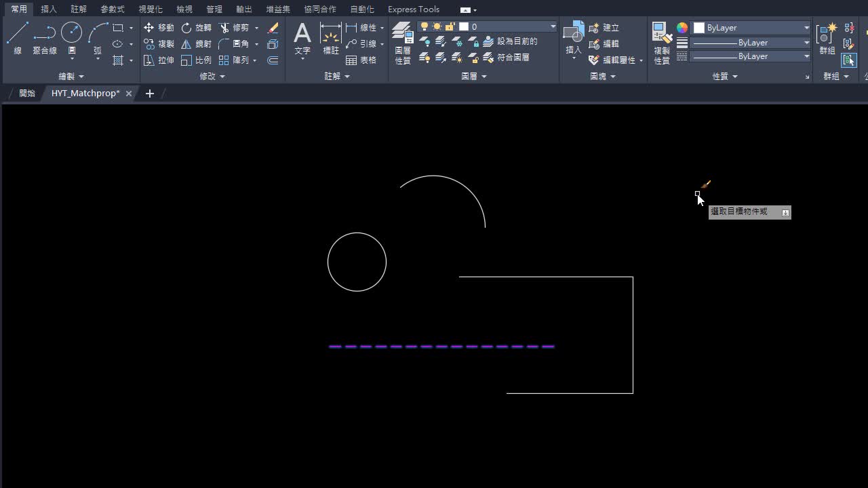Screen dimensions: 868x488
Task: Switch to the 插入 ribbon tab
Action: [47, 9]
